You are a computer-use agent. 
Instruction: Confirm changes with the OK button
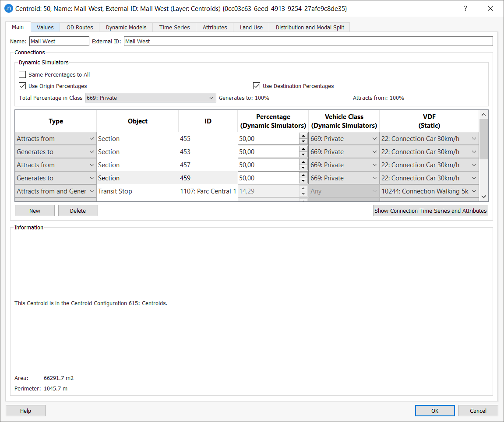click(435, 411)
